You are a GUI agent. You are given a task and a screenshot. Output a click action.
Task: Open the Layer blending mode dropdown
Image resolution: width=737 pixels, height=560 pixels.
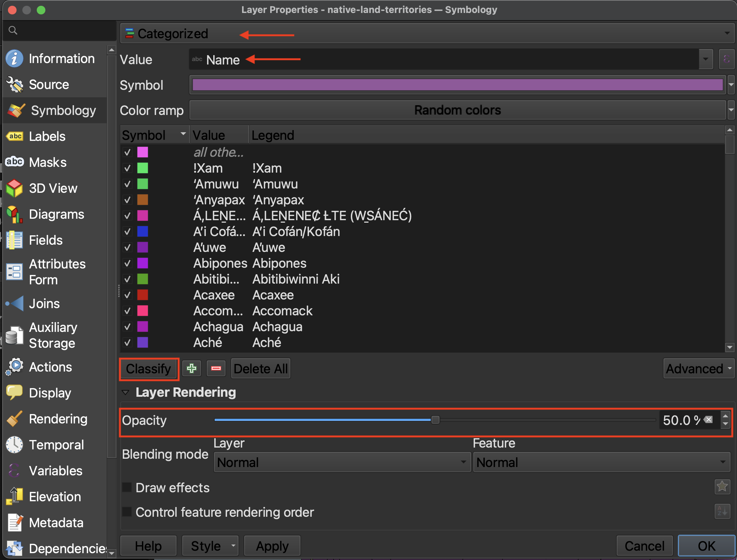click(x=341, y=462)
